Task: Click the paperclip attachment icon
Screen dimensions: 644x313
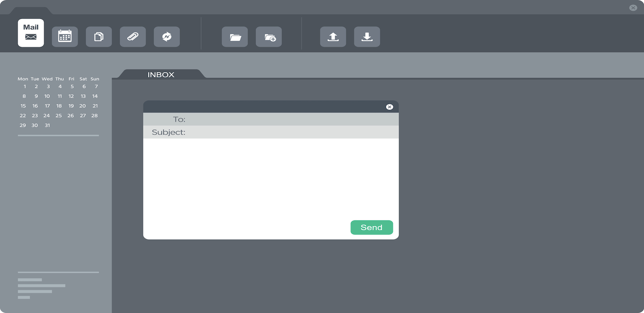Action: tap(133, 37)
